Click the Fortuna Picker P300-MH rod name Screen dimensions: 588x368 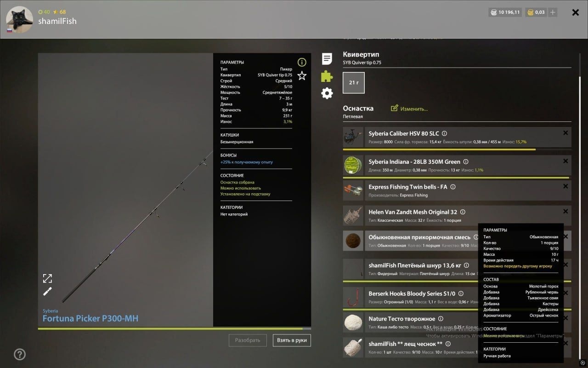[x=90, y=318]
